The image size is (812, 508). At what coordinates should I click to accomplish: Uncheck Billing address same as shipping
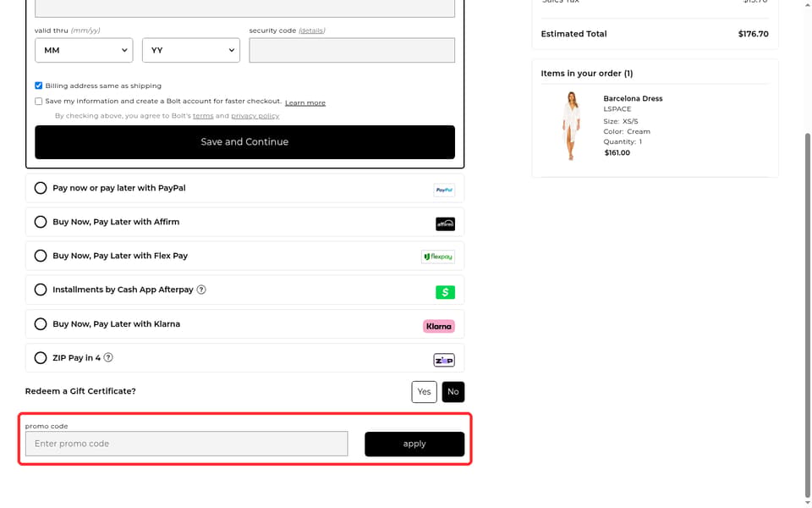pyautogui.click(x=38, y=86)
